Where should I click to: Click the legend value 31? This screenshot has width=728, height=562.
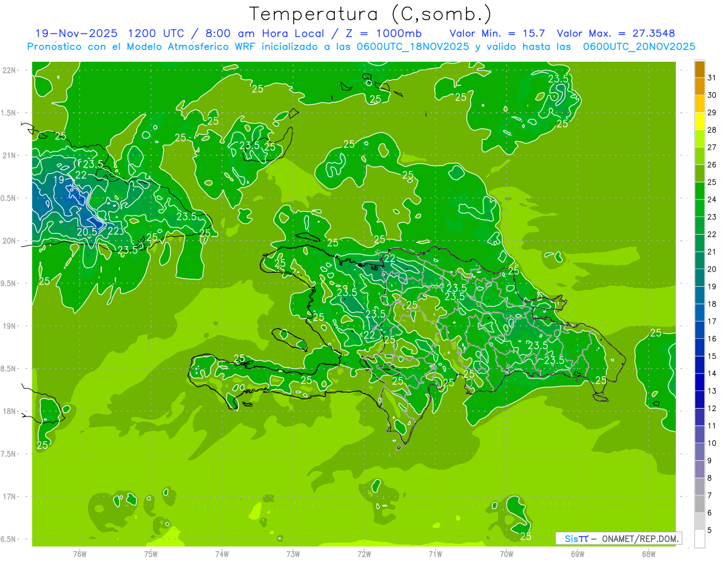point(712,78)
